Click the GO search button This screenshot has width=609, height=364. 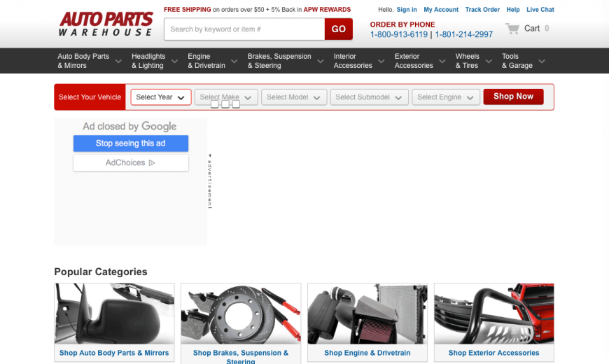pyautogui.click(x=338, y=29)
